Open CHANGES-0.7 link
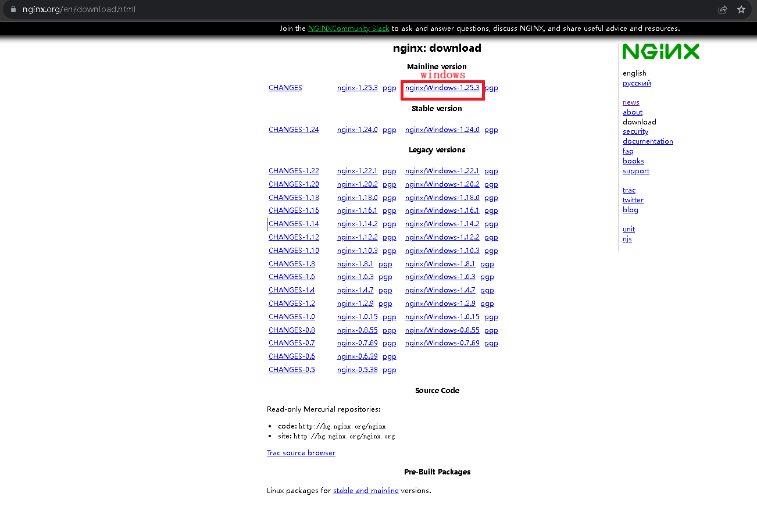757x532 pixels. click(x=292, y=343)
